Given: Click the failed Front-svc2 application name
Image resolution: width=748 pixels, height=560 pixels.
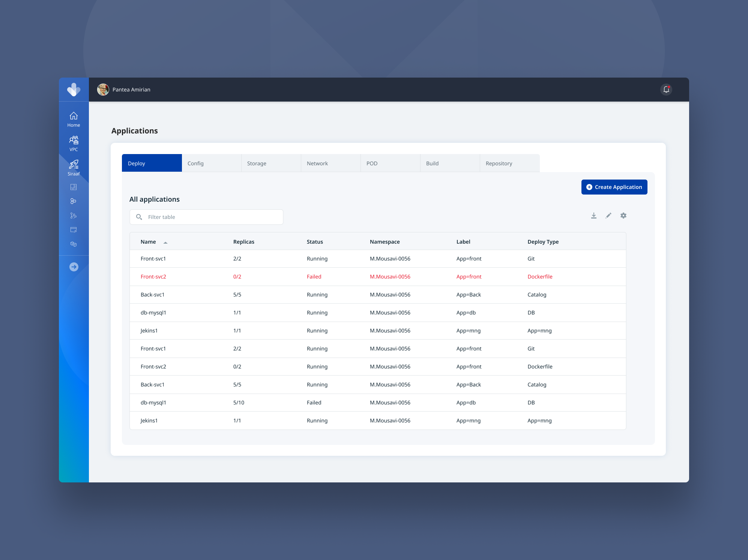Looking at the screenshot, I should [x=153, y=277].
